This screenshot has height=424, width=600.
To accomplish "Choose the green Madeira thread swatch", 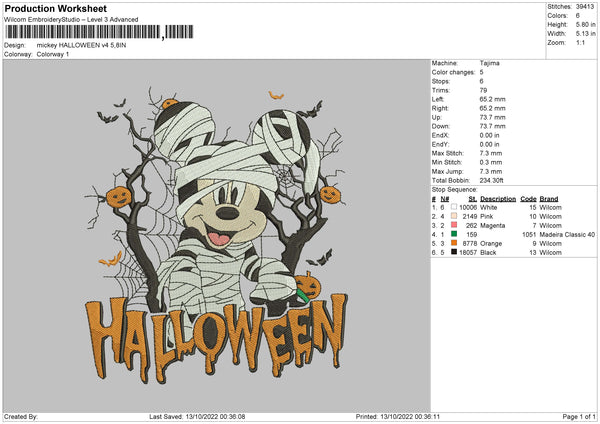I will pyautogui.click(x=454, y=234).
